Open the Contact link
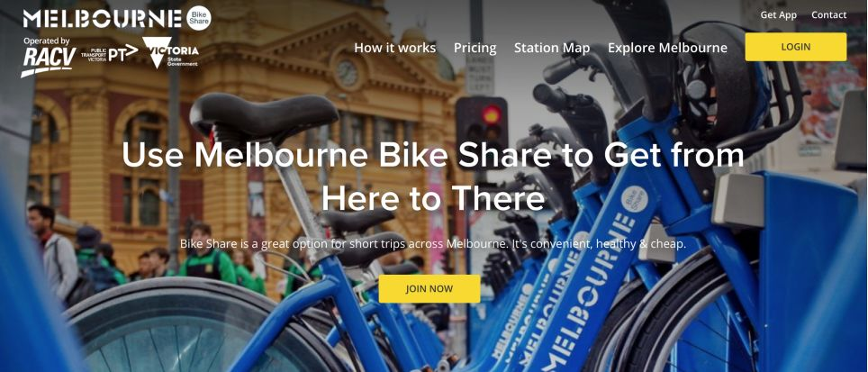This screenshot has width=868, height=372. [x=828, y=15]
